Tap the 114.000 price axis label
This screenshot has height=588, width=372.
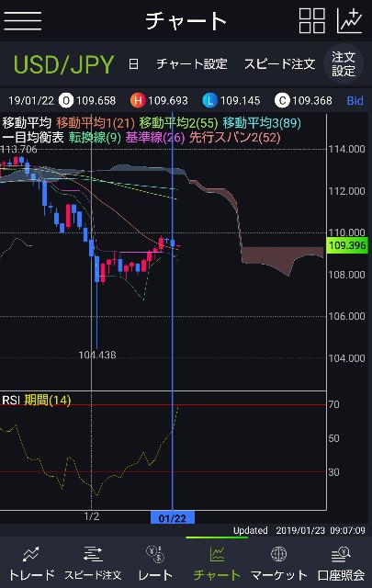(x=347, y=149)
